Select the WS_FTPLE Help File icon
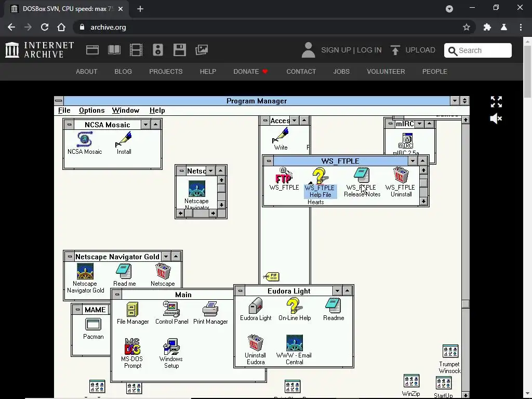 pyautogui.click(x=320, y=176)
